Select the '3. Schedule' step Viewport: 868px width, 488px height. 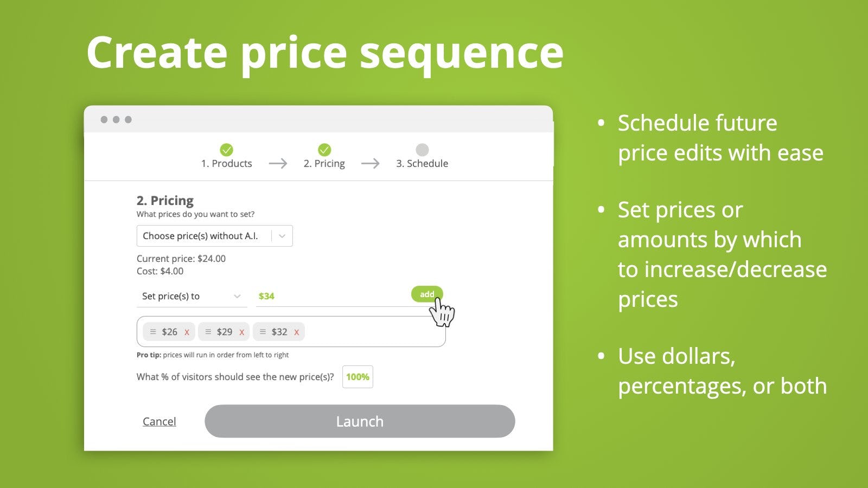(422, 163)
